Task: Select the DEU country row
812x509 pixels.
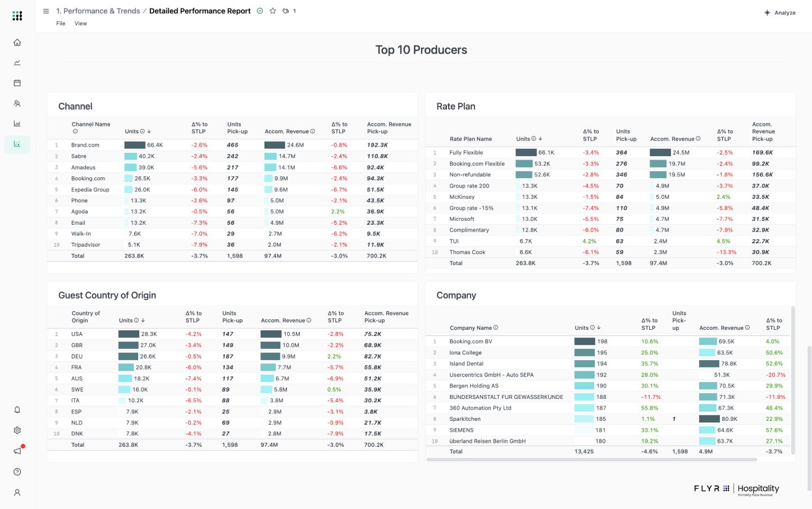Action: tap(232, 357)
